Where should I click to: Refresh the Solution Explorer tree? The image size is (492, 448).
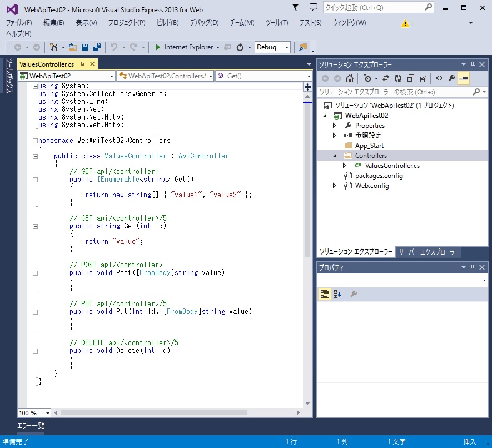click(x=398, y=78)
